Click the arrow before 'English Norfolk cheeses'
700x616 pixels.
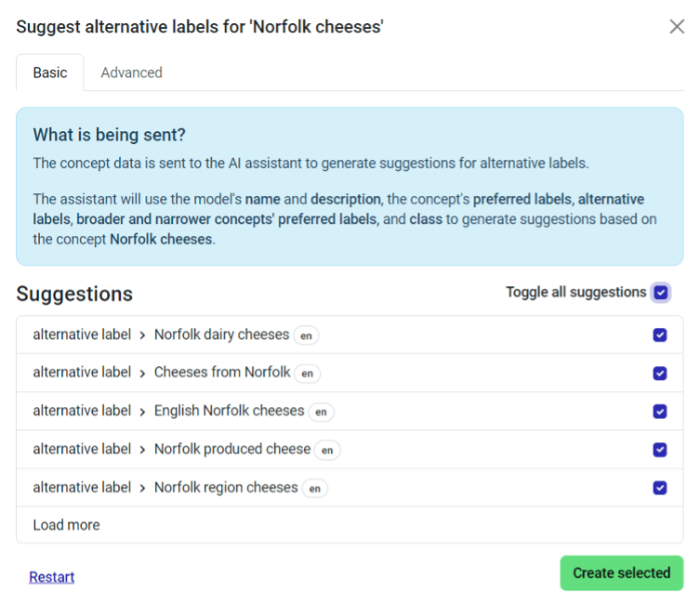[142, 412]
